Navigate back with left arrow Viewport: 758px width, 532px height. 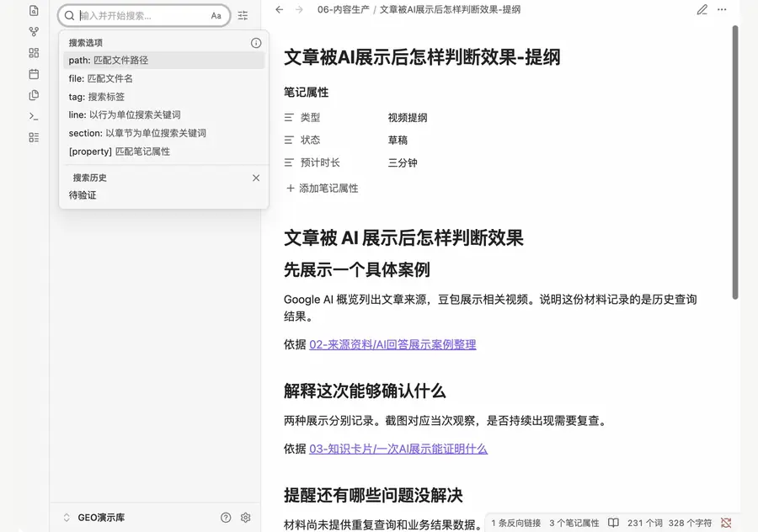click(280, 9)
